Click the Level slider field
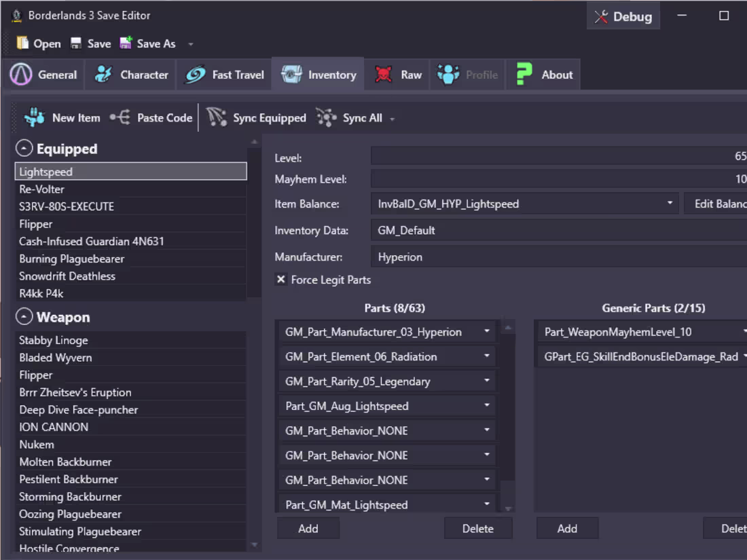Screen dimensions: 747x560 pyautogui.click(x=557, y=157)
